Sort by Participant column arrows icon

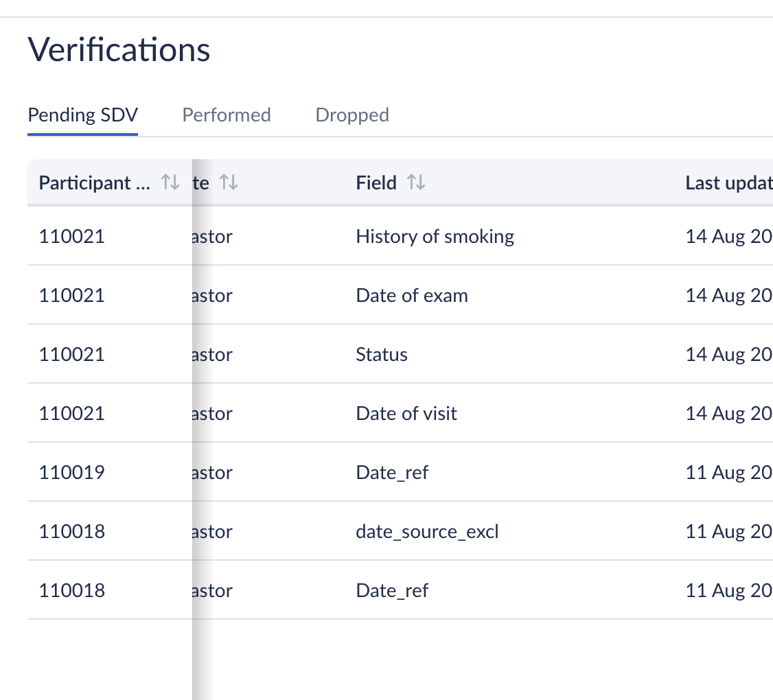coord(170,183)
